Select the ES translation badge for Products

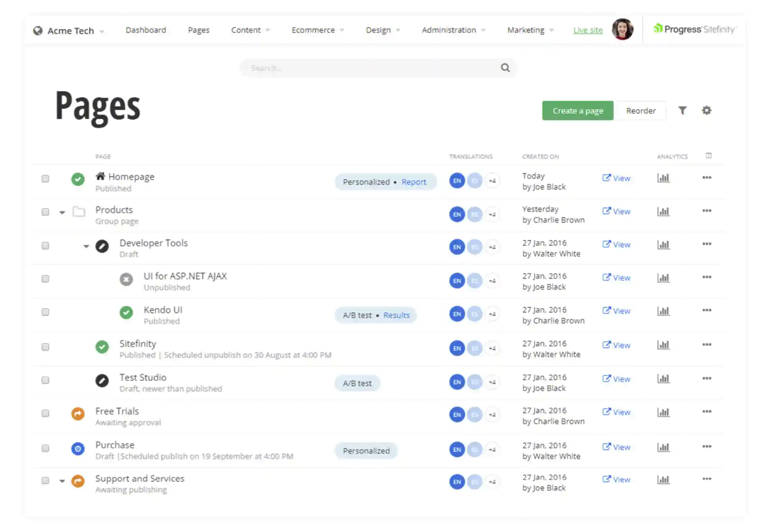[x=474, y=214]
